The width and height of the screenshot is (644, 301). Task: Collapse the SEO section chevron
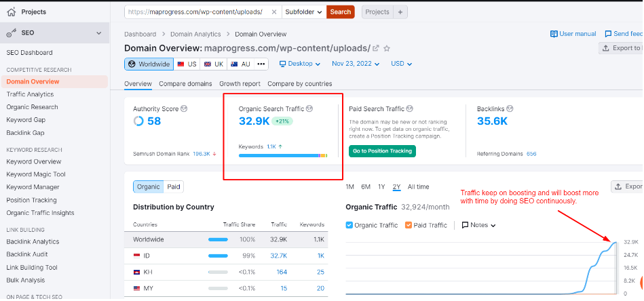(98, 33)
